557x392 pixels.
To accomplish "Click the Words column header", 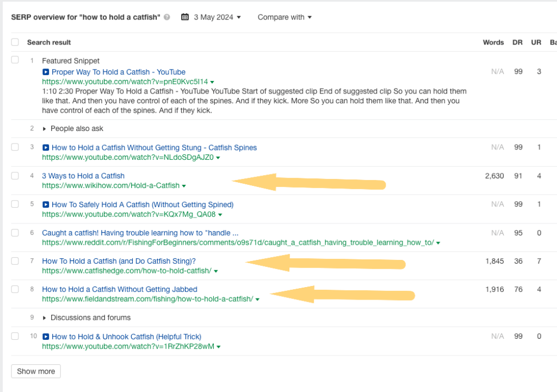I will coord(493,42).
